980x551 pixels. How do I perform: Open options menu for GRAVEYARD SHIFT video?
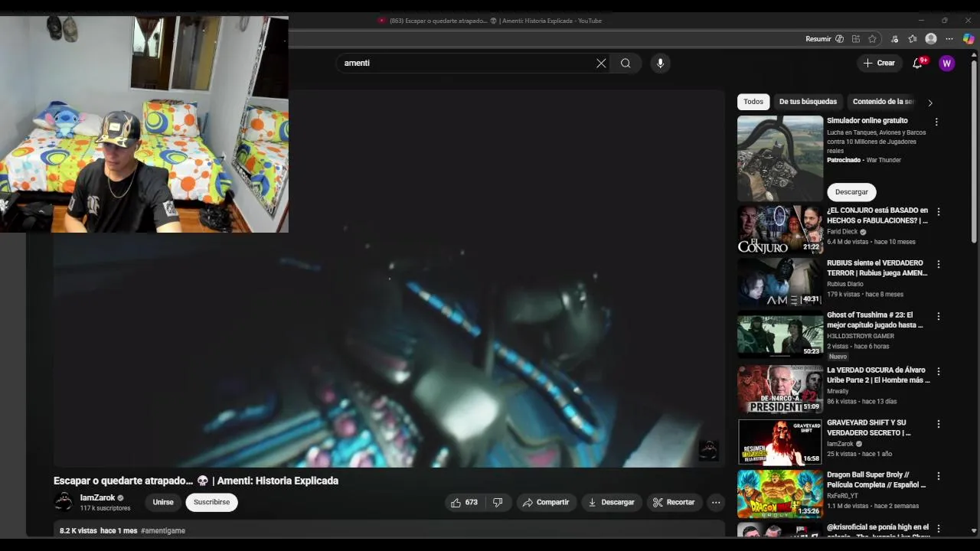coord(939,424)
